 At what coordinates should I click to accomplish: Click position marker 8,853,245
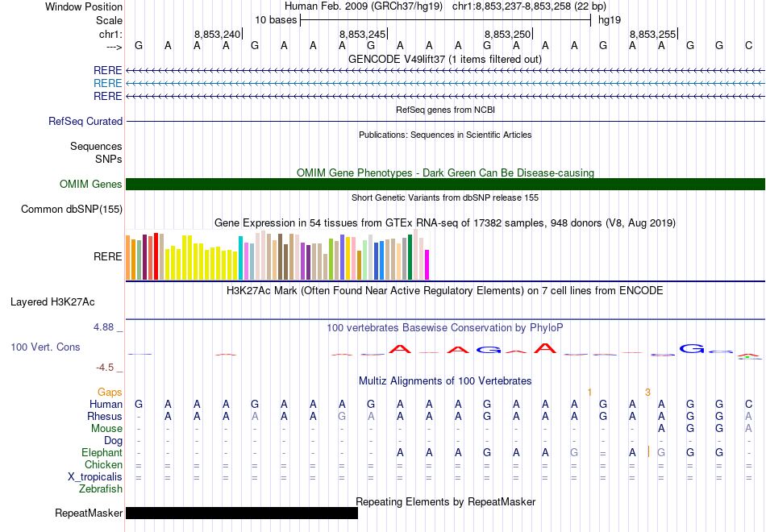tap(363, 34)
